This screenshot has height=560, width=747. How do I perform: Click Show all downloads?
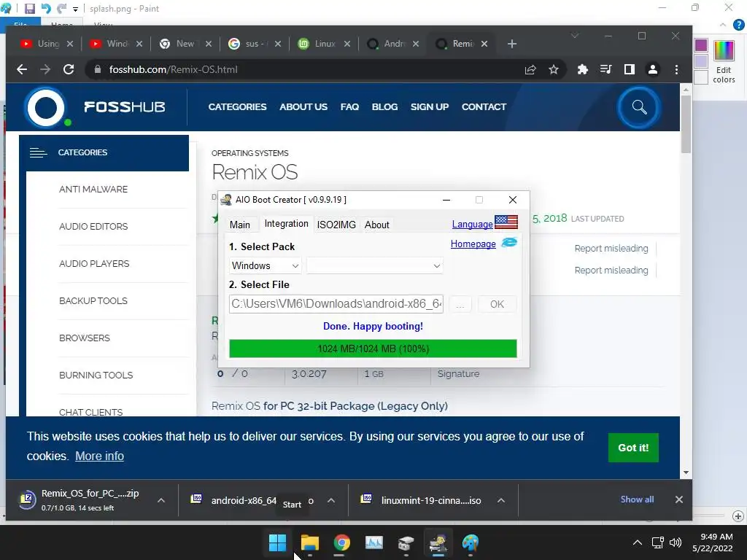pos(637,499)
